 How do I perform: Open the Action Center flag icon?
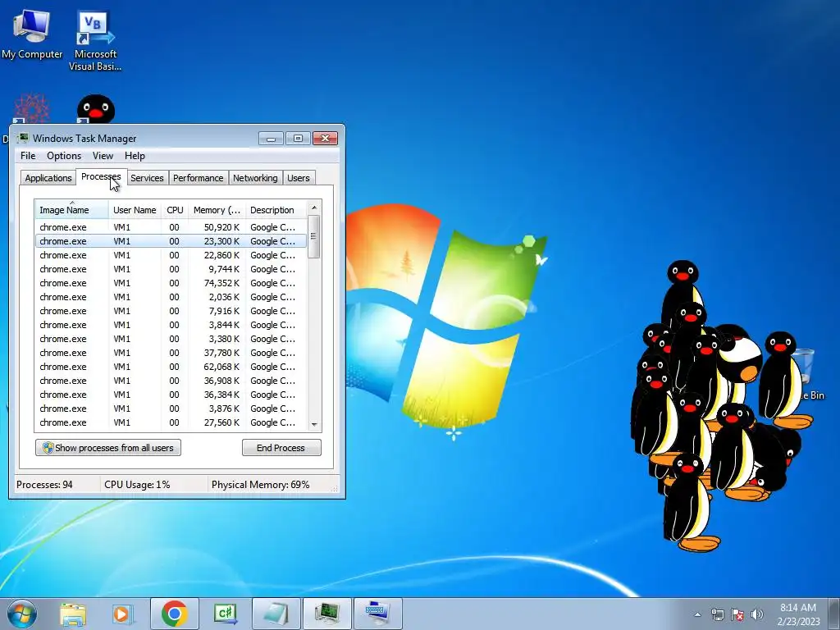point(737,614)
